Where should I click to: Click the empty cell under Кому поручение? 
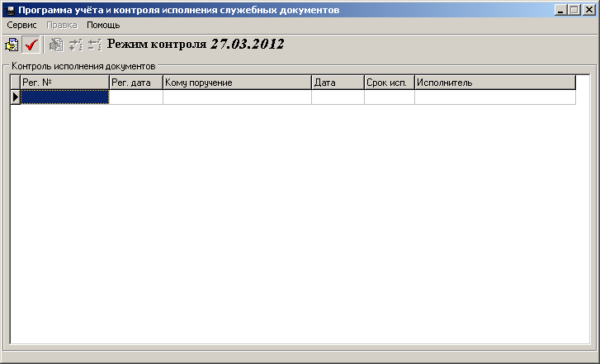[x=237, y=97]
